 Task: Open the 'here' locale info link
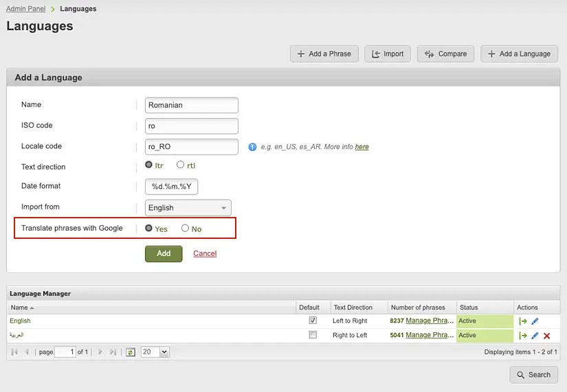(362, 147)
